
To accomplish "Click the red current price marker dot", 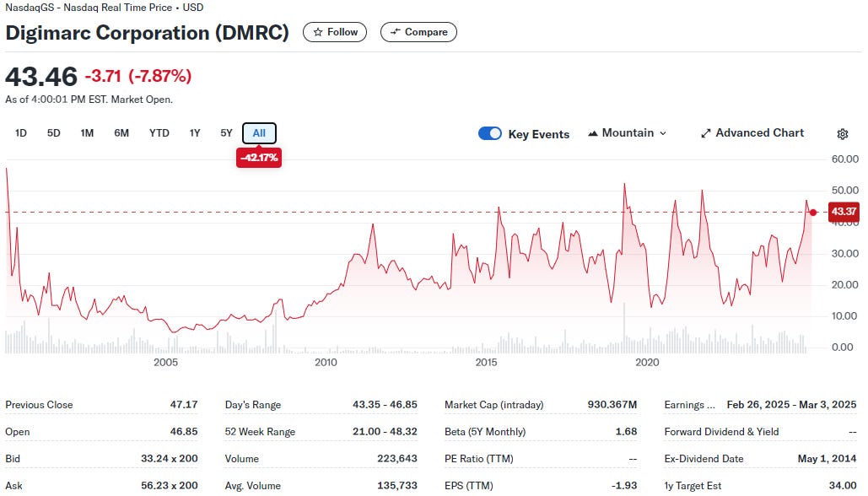I will pos(812,213).
